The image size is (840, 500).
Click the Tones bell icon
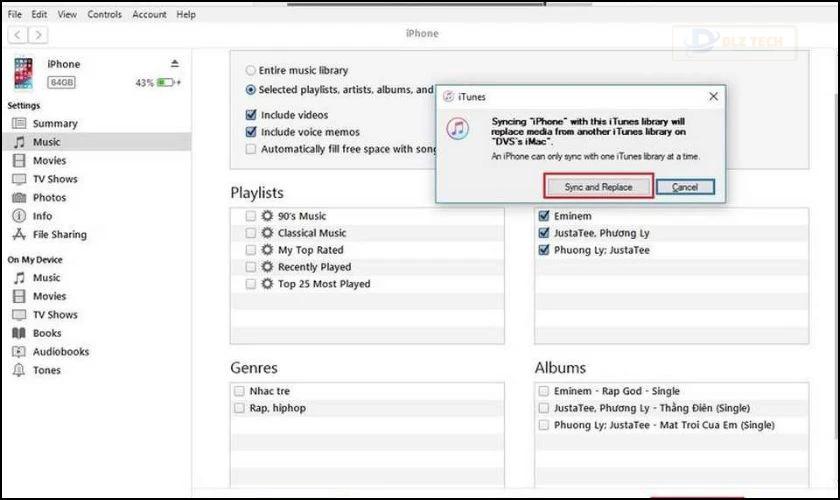pos(19,370)
